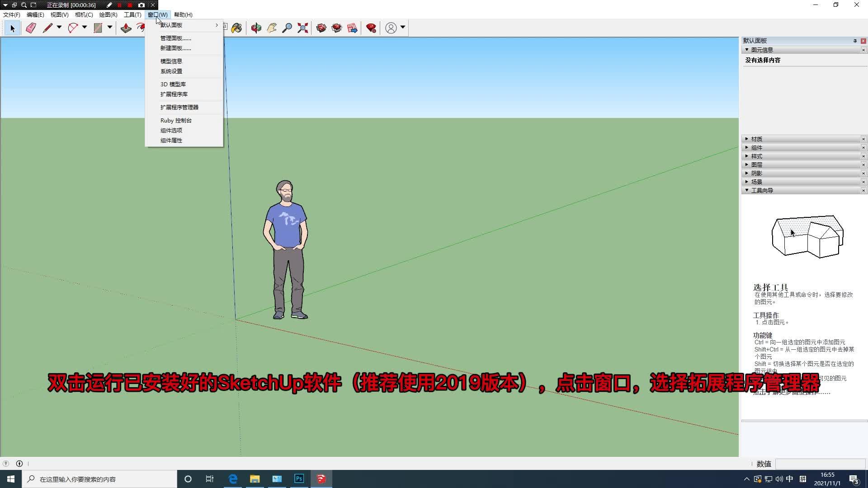Select 组件属性 in the menu

(184, 141)
